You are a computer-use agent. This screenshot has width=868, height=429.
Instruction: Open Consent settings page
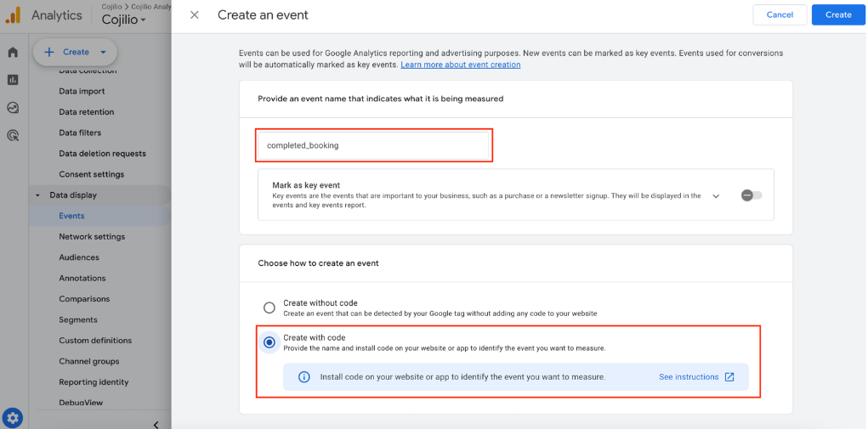91,174
